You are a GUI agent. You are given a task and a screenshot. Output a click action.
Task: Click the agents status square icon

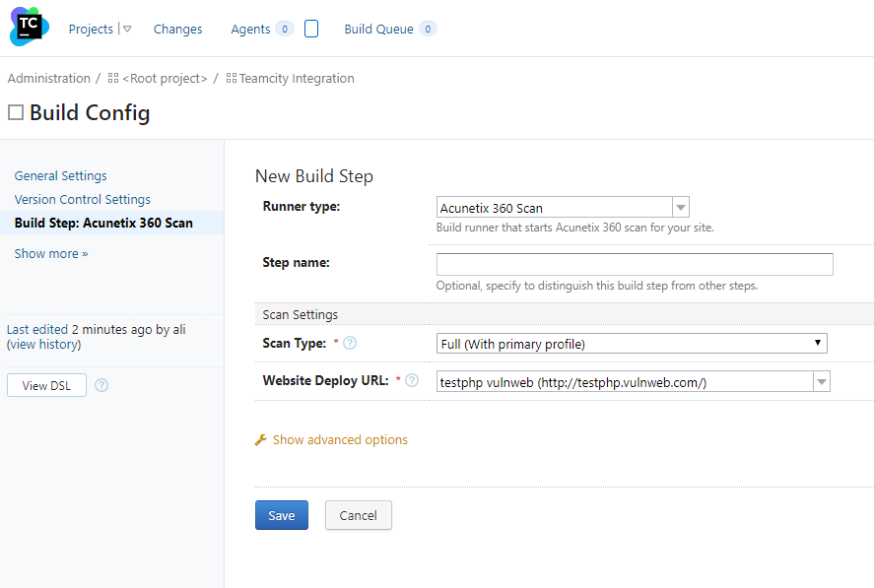point(311,29)
